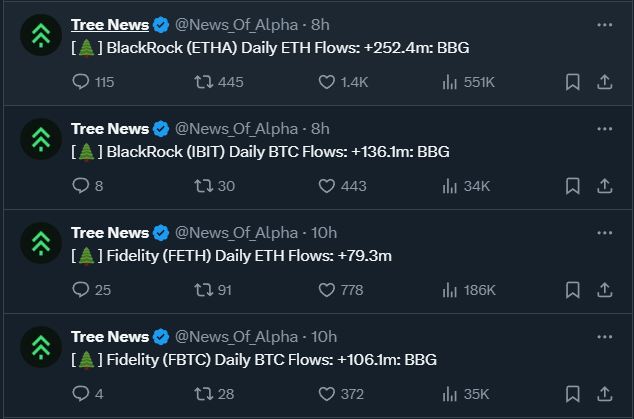Screen dimensions: 634x419
Task: Open Tree News profile from first tweet
Action: pos(110,25)
